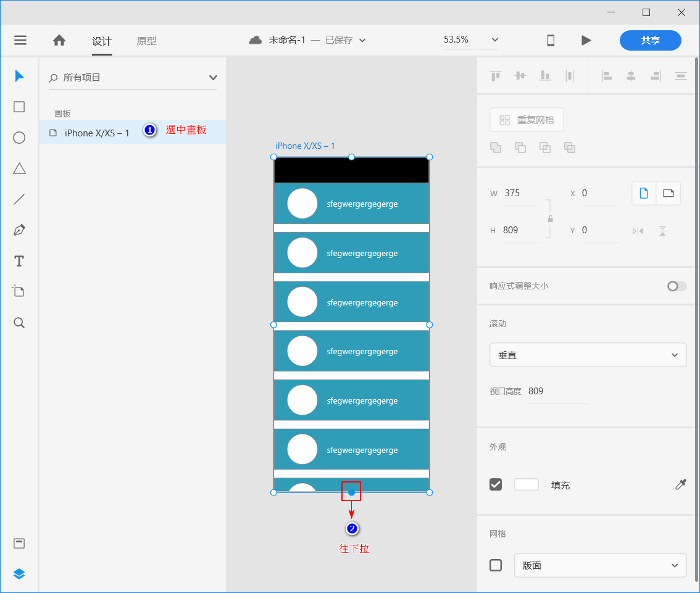Select the Ellipse tool
The image size is (700, 593).
(19, 137)
